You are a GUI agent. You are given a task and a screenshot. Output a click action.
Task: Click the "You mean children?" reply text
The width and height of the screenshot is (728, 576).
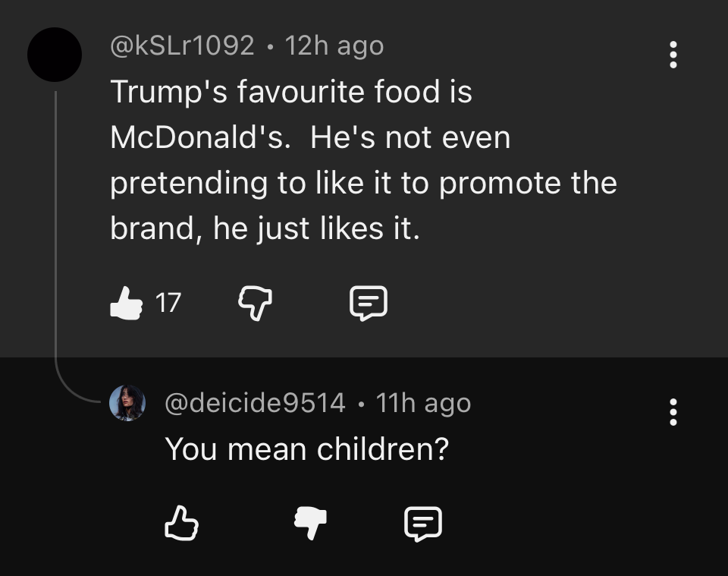click(307, 449)
